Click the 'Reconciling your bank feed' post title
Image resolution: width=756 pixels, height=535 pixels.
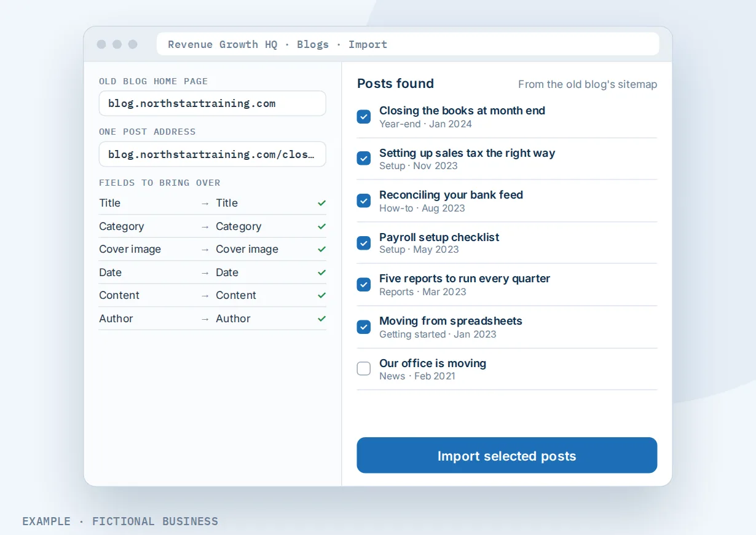(x=451, y=195)
